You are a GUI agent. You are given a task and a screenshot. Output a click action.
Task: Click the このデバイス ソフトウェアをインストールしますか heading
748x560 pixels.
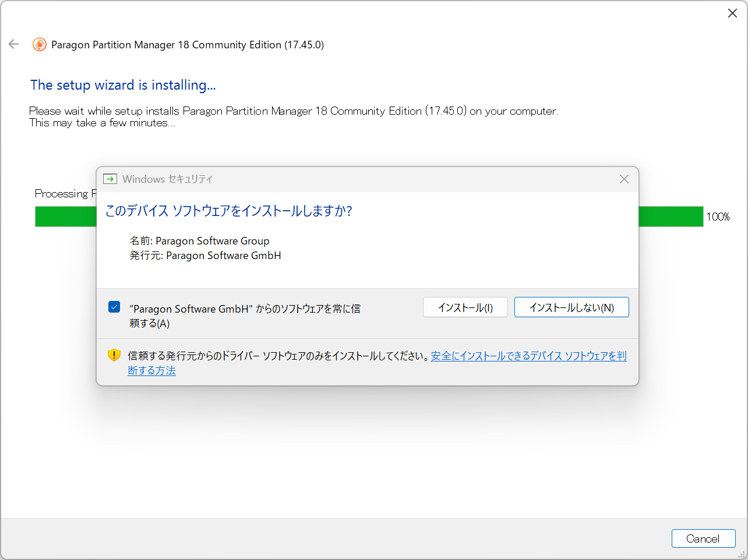tap(228, 211)
